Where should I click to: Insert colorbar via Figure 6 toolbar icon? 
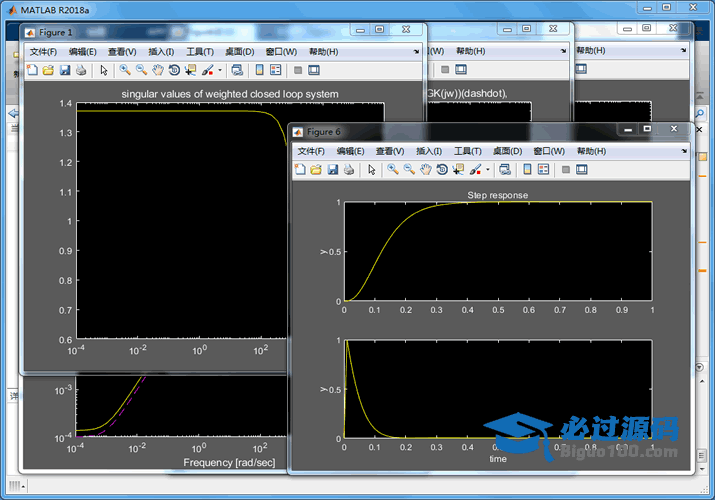point(527,170)
